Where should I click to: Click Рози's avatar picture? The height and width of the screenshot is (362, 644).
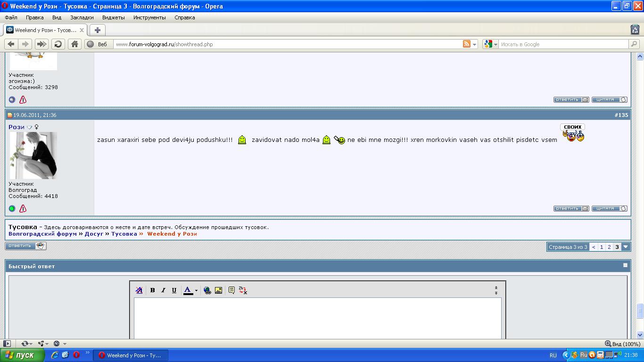click(x=33, y=156)
